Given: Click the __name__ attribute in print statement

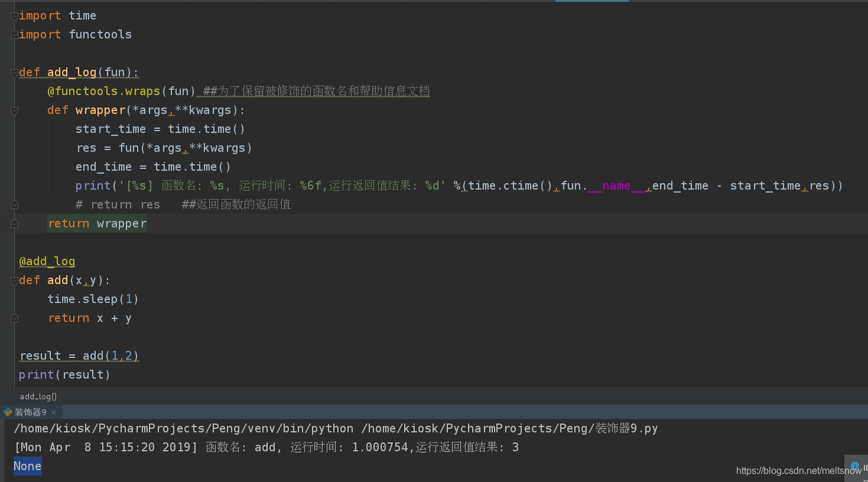Looking at the screenshot, I should point(616,185).
